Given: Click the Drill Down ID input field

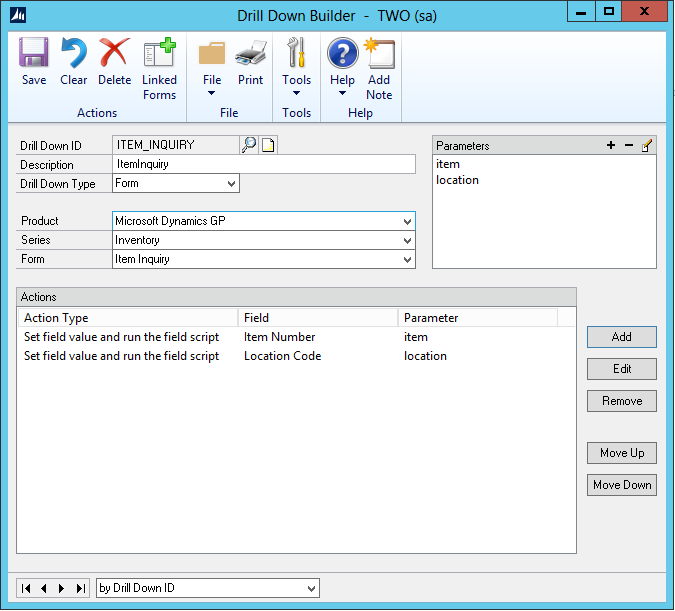Looking at the screenshot, I should click(176, 145).
